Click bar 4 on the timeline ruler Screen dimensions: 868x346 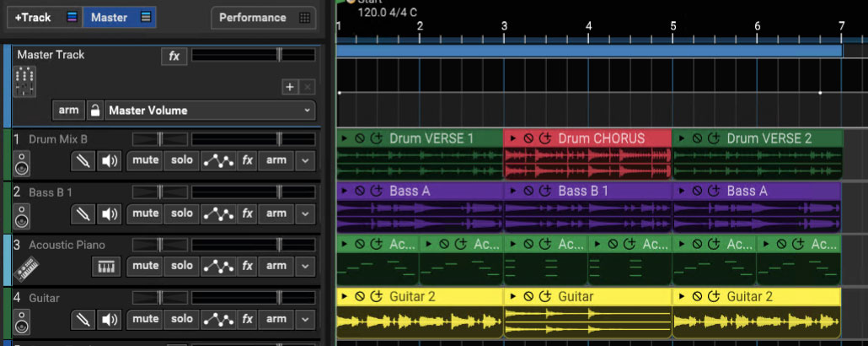pyautogui.click(x=588, y=26)
